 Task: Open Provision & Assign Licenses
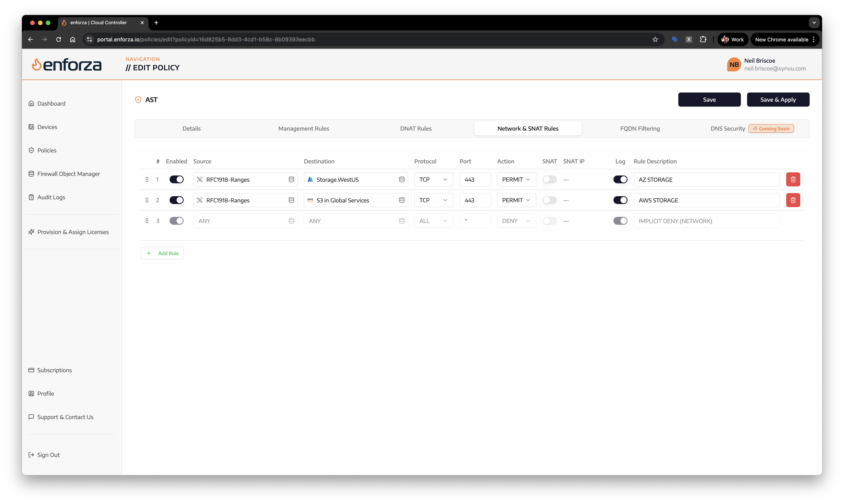pos(73,232)
